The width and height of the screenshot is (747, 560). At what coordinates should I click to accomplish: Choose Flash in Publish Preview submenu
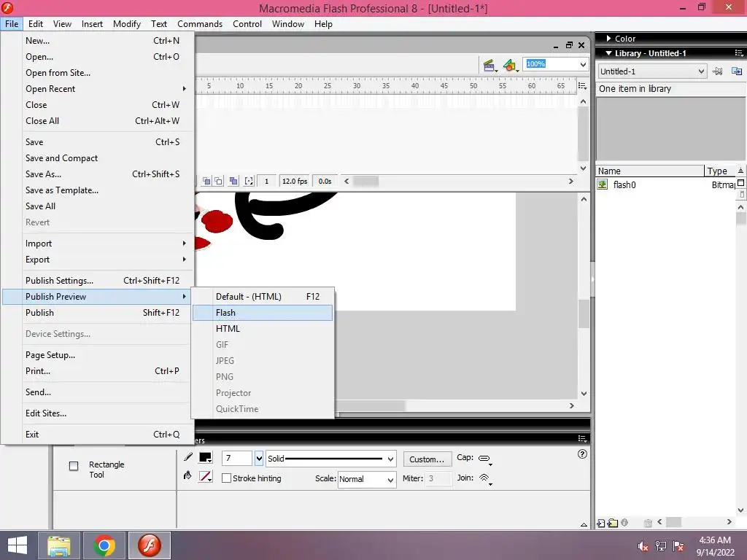coord(263,312)
